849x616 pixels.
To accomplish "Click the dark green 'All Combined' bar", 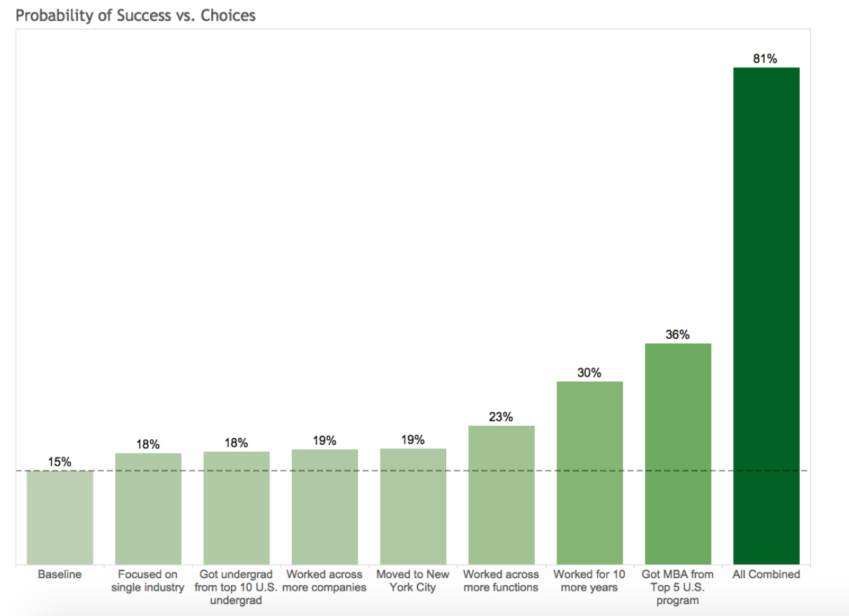I will pyautogui.click(x=766, y=316).
